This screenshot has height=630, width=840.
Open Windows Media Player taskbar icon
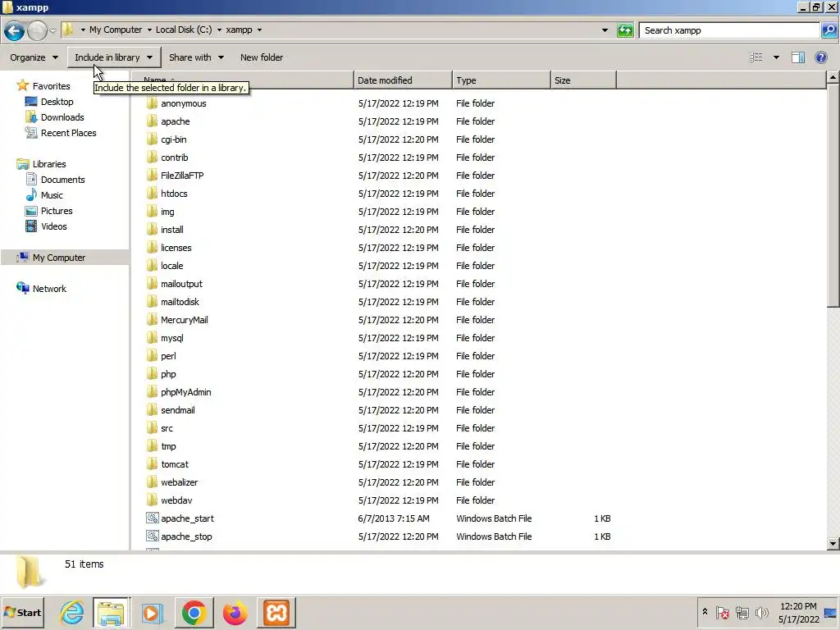click(x=152, y=612)
